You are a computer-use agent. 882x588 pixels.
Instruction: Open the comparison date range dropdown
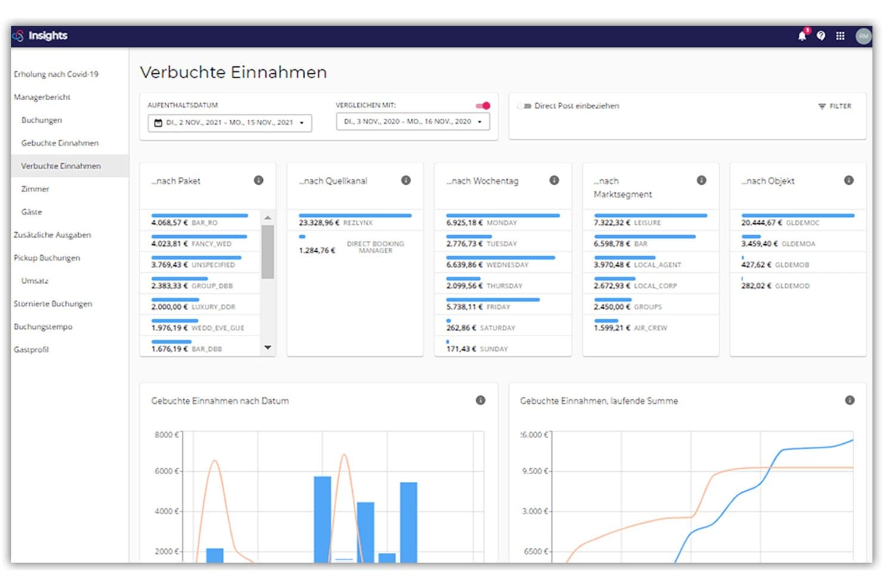413,122
